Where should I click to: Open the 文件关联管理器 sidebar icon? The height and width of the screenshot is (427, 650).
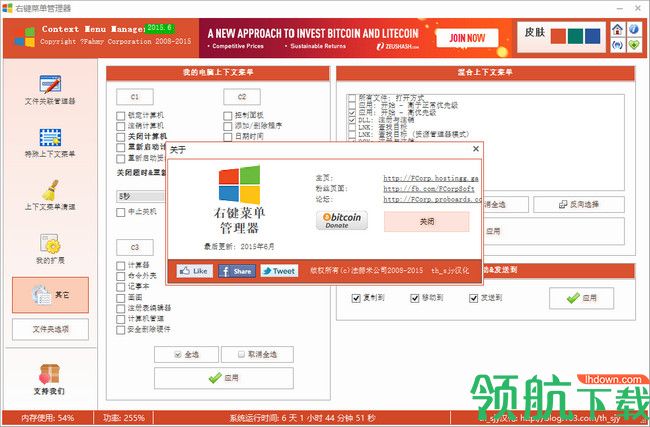50,84
